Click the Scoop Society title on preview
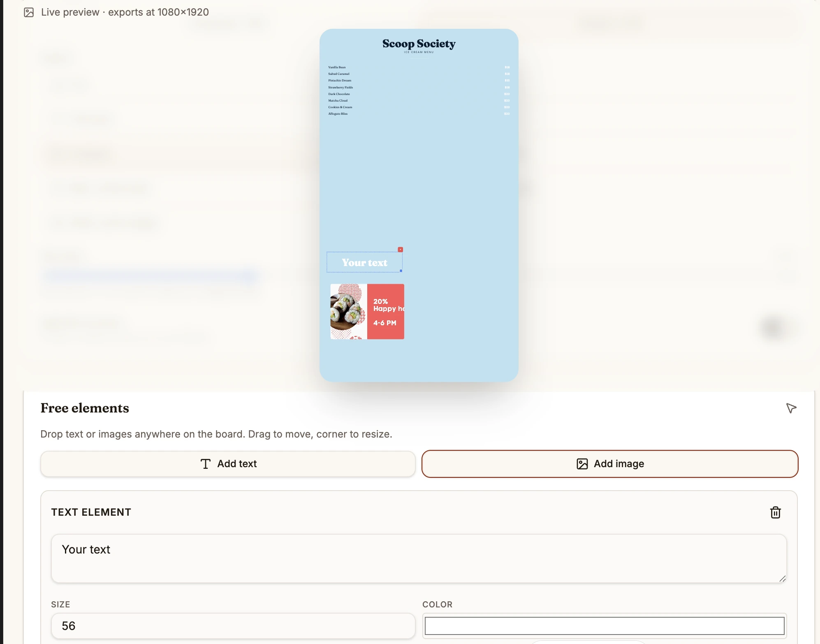This screenshot has width=820, height=644. [419, 44]
